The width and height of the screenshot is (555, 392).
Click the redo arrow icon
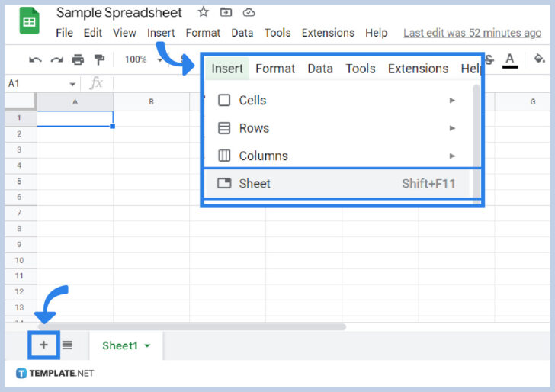coord(56,59)
